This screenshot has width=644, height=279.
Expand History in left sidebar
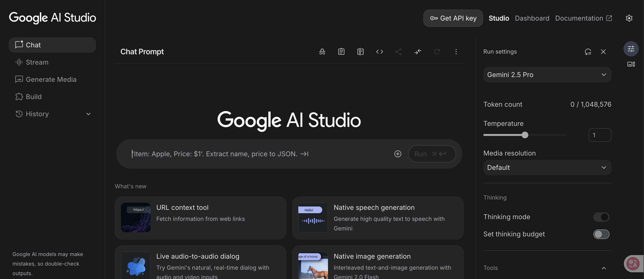(88, 114)
